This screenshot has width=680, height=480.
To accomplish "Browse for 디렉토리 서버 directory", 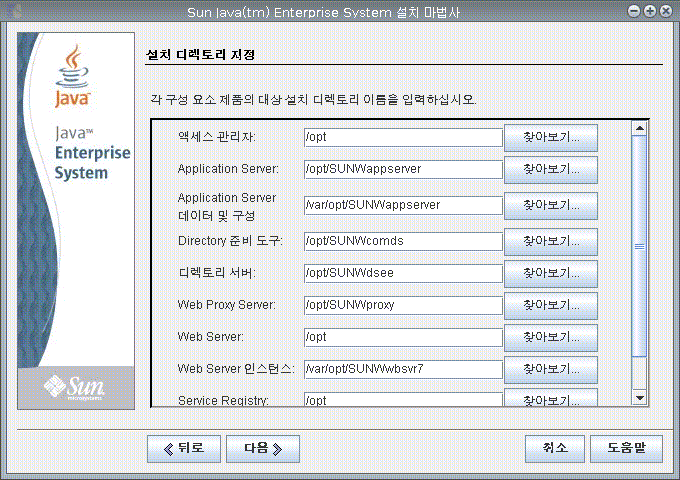I will pos(551,274).
